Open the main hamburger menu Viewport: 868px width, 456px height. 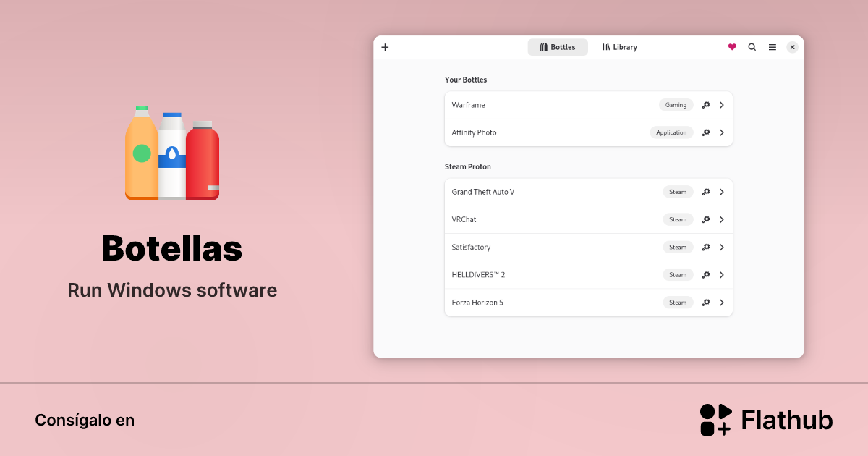[773, 46]
